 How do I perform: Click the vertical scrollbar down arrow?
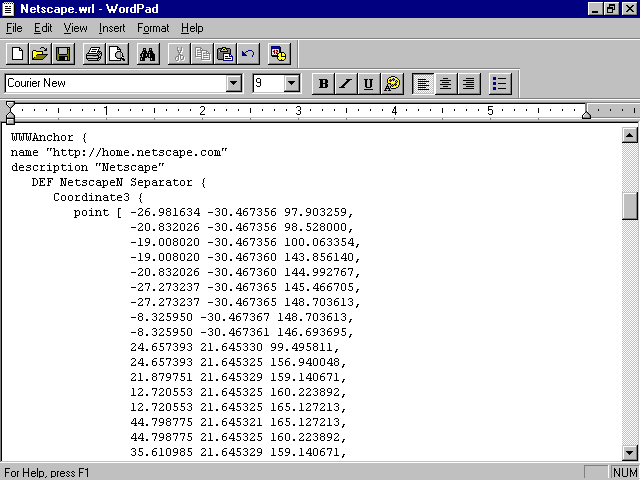click(x=630, y=451)
